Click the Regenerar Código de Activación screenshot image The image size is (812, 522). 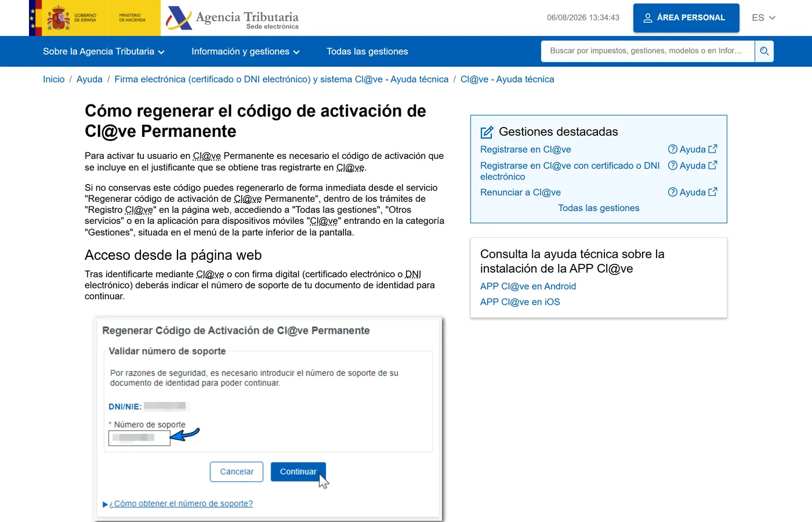[269, 419]
